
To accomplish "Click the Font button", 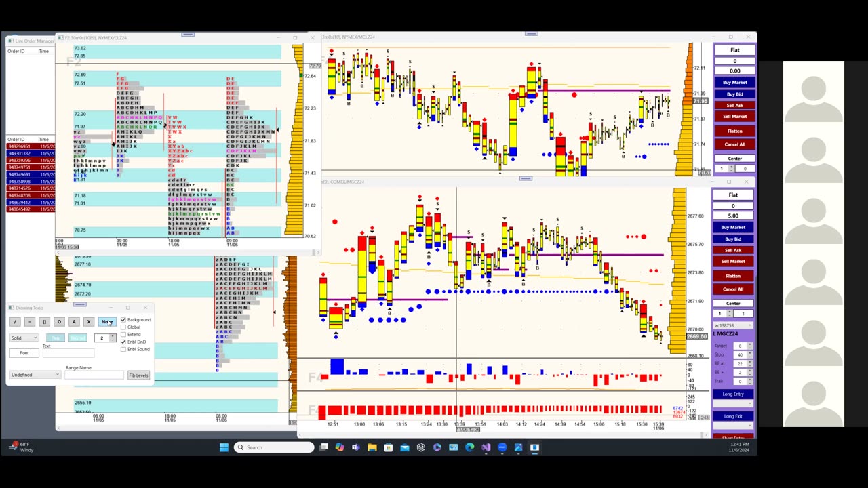I will click(x=24, y=353).
